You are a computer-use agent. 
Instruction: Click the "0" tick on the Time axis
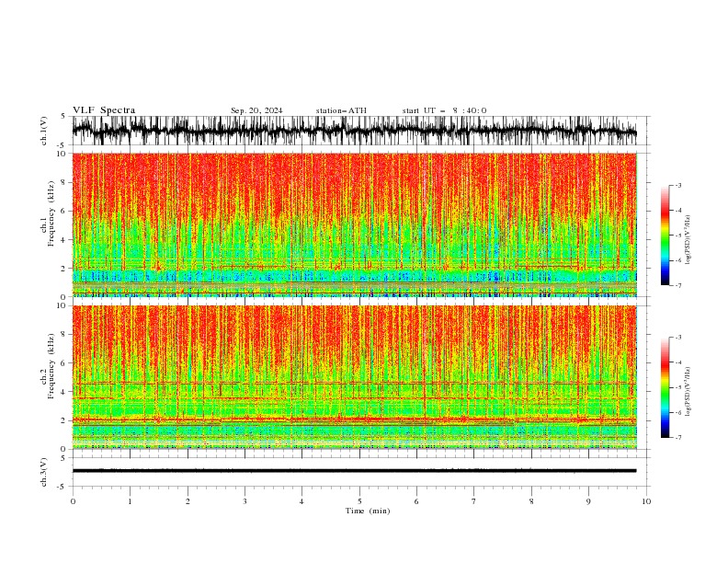[73, 501]
